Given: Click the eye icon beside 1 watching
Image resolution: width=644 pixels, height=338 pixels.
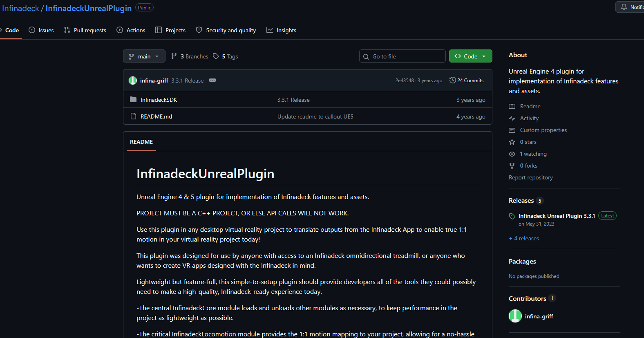Looking at the screenshot, I should pos(512,154).
